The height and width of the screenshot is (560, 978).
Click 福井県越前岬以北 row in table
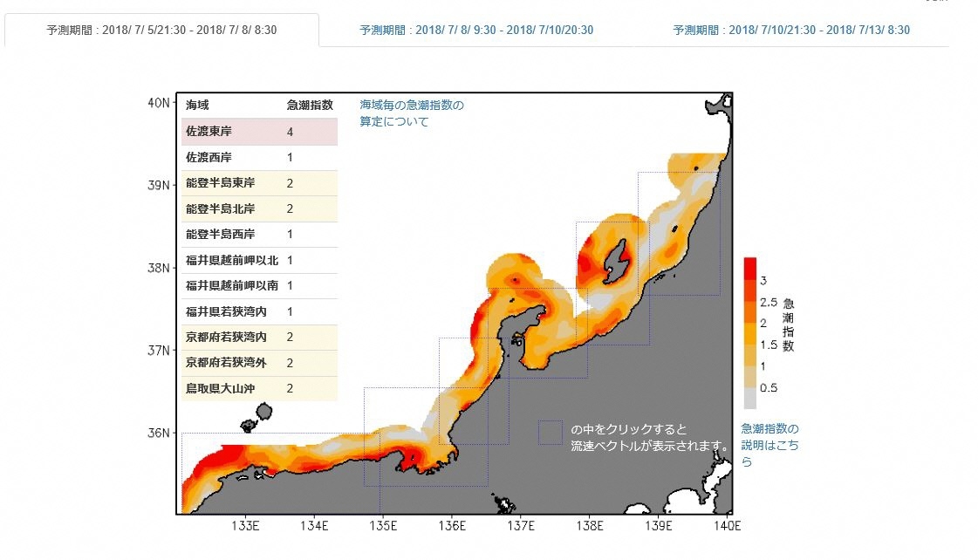click(x=259, y=260)
